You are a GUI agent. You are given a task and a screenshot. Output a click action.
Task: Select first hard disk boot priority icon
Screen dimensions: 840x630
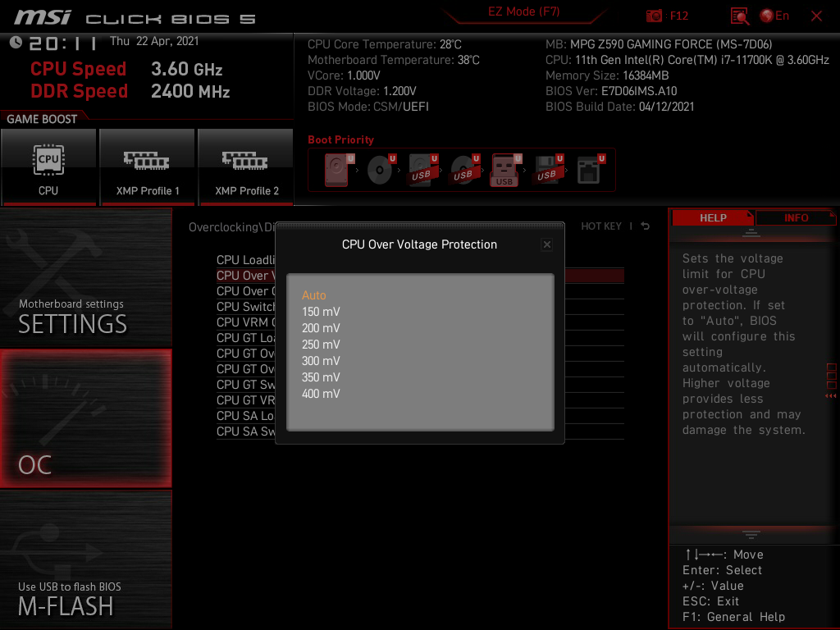tap(338, 170)
